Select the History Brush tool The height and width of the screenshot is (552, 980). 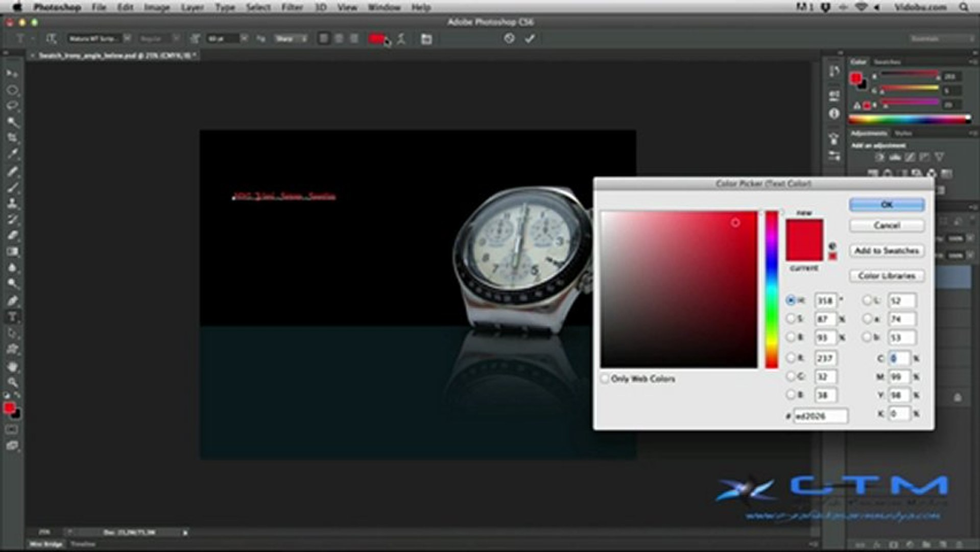tap(12, 219)
